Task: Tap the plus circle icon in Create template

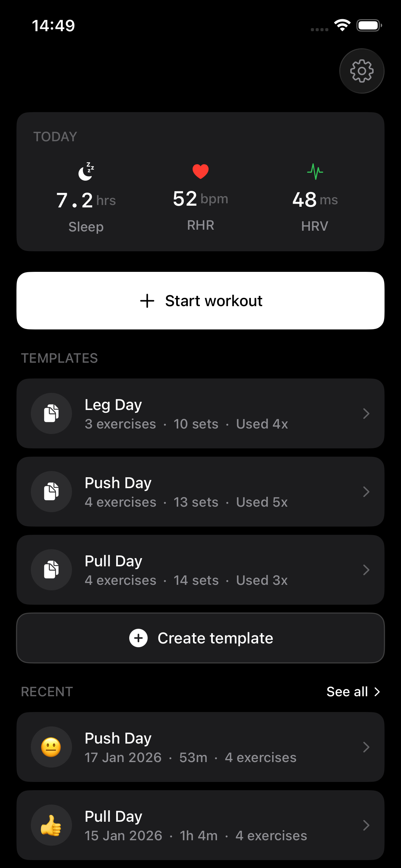Action: [138, 638]
